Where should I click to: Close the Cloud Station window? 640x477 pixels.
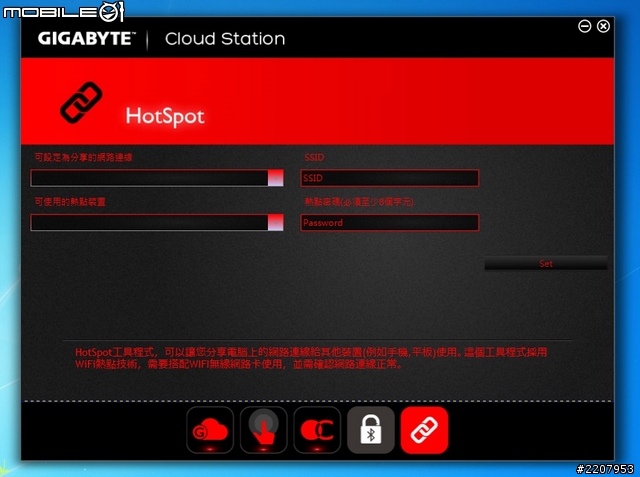tap(603, 27)
